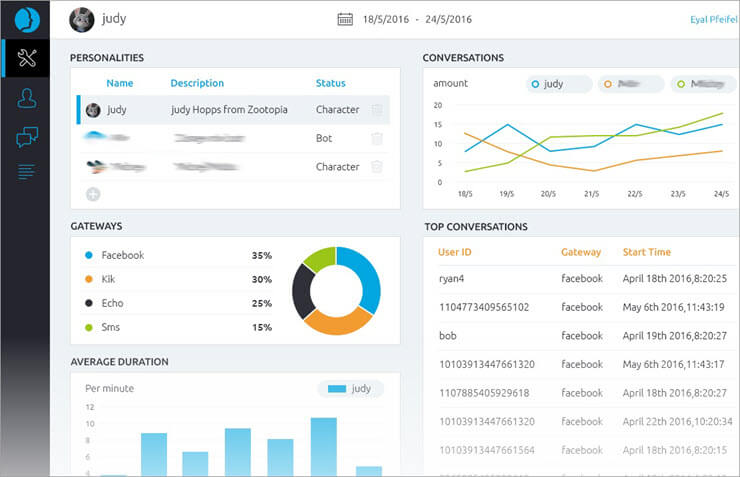
Task: Open the text lines sidebar icon
Action: click(26, 172)
